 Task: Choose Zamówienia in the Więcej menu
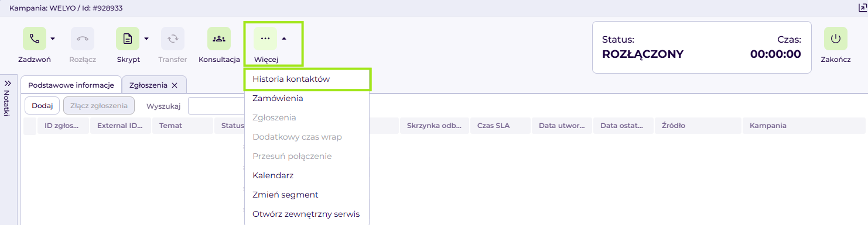(307, 98)
